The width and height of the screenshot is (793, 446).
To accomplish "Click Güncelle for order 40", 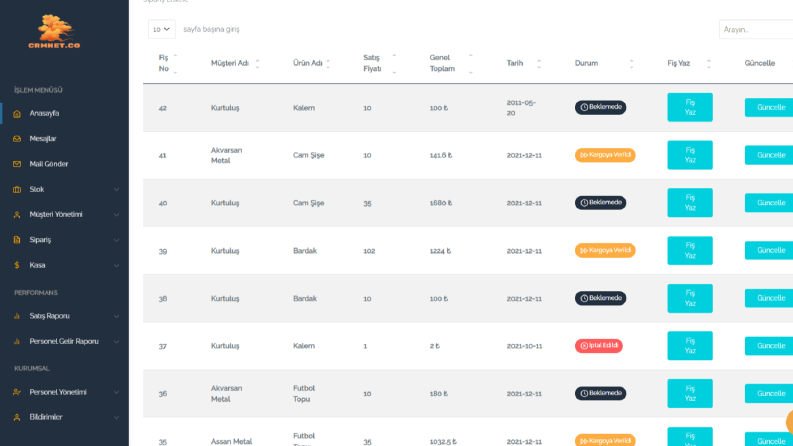I will point(770,203).
